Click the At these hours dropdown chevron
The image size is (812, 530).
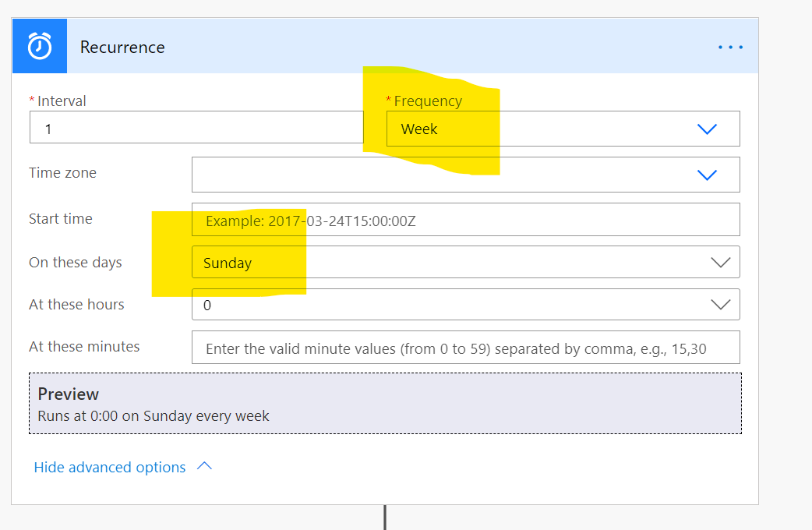pyautogui.click(x=721, y=305)
